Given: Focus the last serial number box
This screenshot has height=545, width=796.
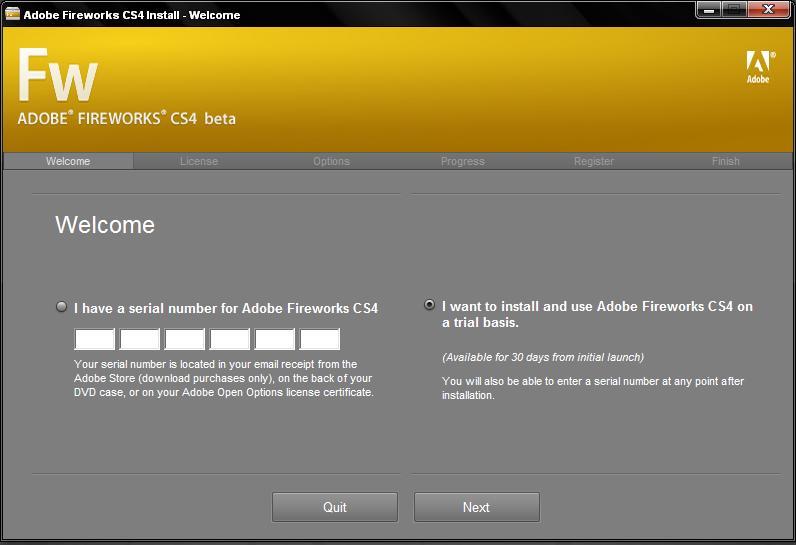Looking at the screenshot, I should click(320, 339).
